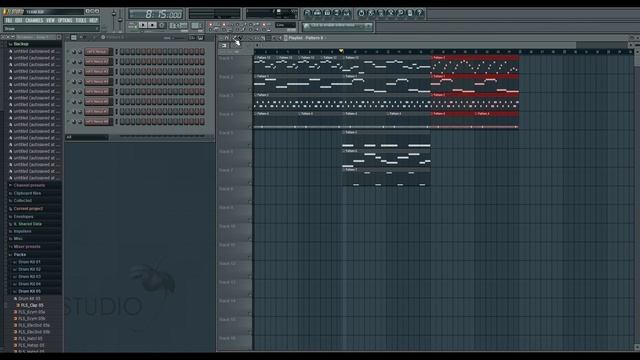Open the VIEW menu

[x=50, y=20]
